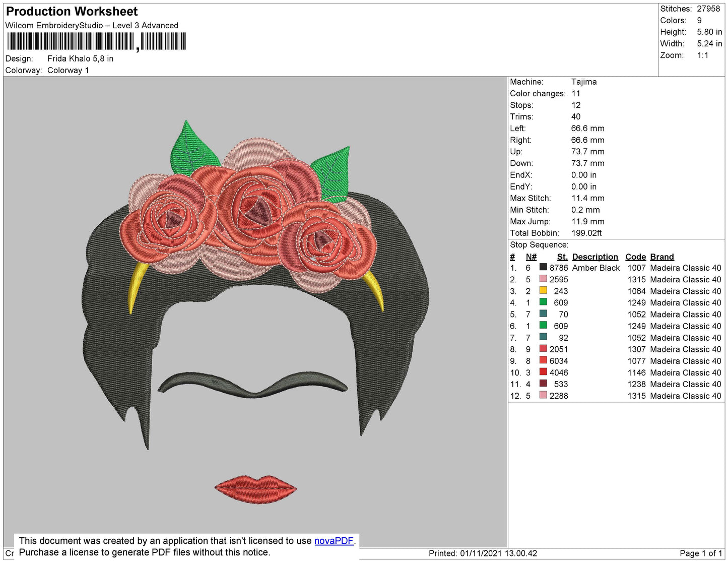This screenshot has width=728, height=563.
Task: Select the design name Frida Khalo 5,8 in
Action: tap(80, 59)
